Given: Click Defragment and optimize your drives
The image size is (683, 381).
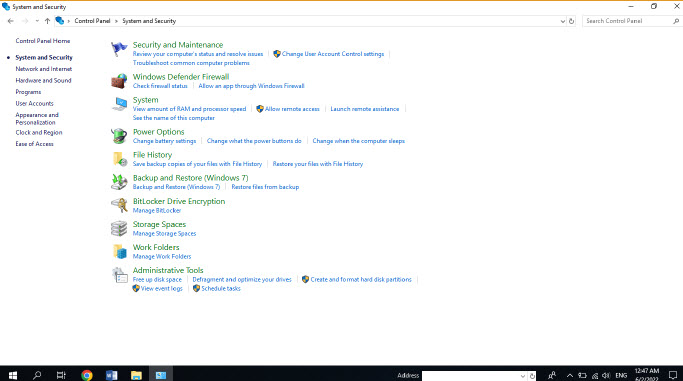Looking at the screenshot, I should pyautogui.click(x=242, y=280).
